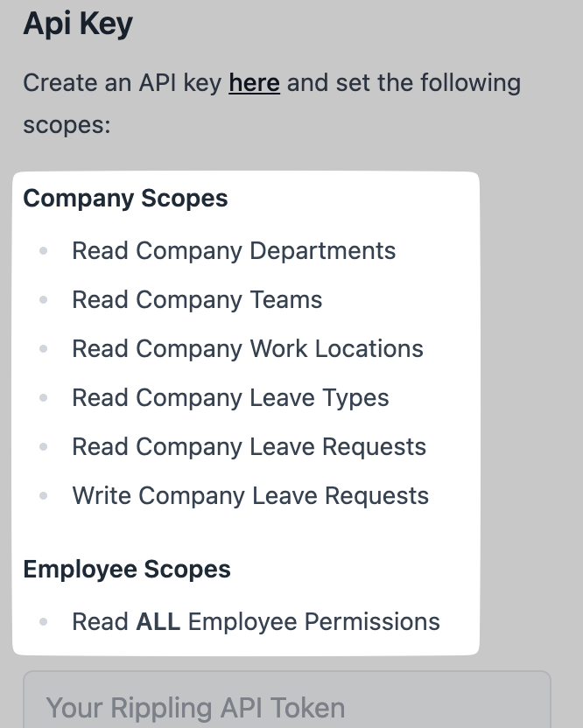Click the "Read Company Work Locations" item
Image resolution: width=583 pixels, height=728 pixels.
coord(248,348)
